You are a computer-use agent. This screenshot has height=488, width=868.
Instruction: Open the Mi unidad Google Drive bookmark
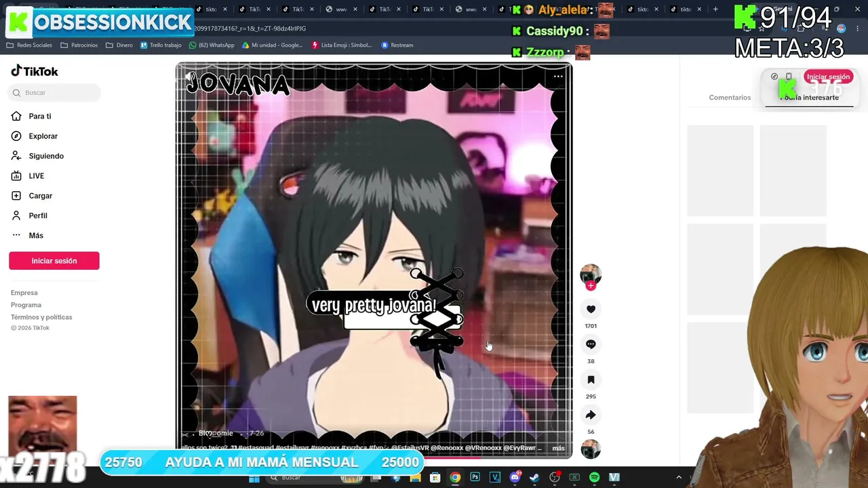[273, 45]
